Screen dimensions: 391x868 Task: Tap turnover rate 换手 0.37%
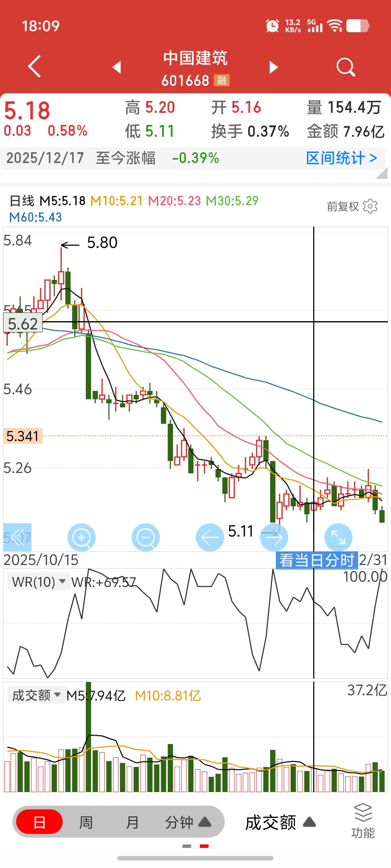[250, 131]
